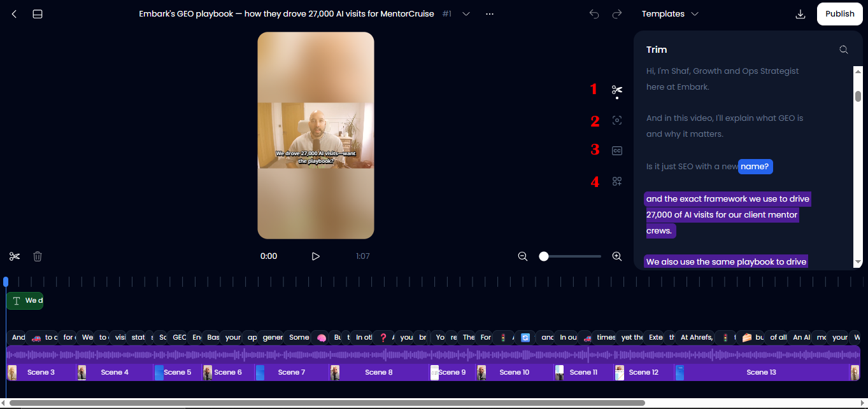Click the zoom in magnifier icon
Screen dimensions: 868x409
[x=616, y=256]
